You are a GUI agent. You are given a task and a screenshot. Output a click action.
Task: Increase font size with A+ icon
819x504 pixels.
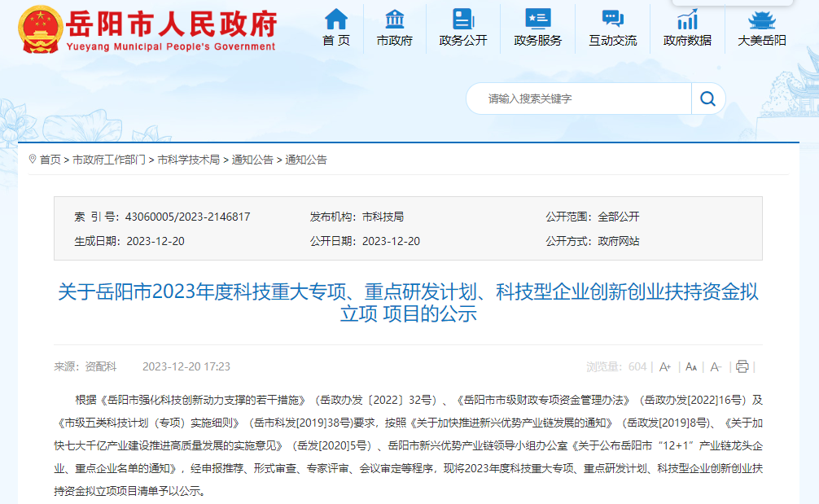coord(665,366)
